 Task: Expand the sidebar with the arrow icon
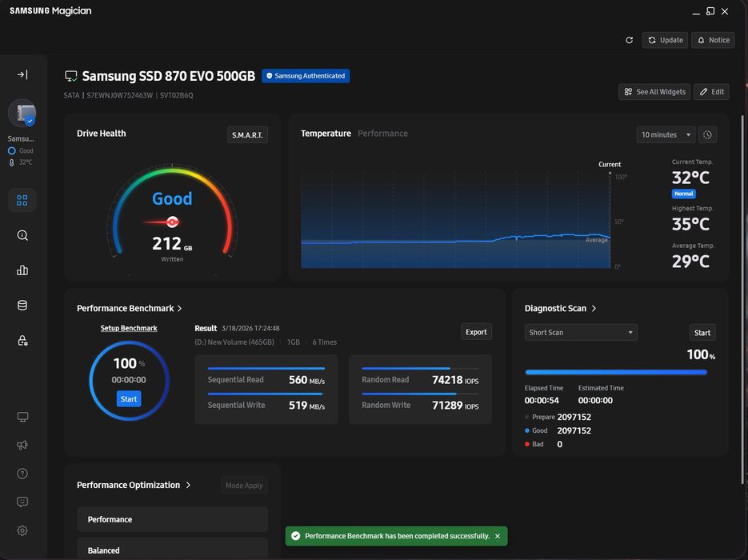22,74
